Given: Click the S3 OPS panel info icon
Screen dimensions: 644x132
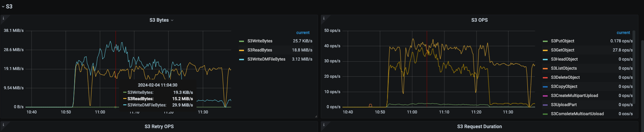Looking at the screenshot, I should [324, 18].
